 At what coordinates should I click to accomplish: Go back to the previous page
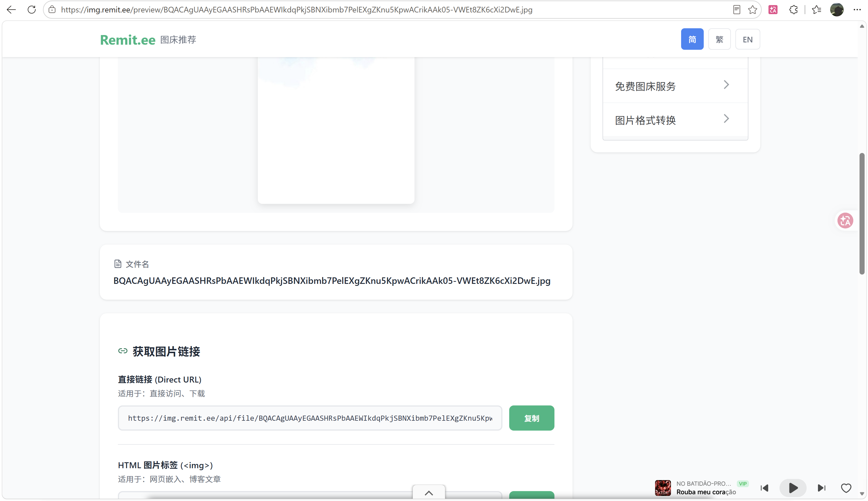(x=11, y=10)
